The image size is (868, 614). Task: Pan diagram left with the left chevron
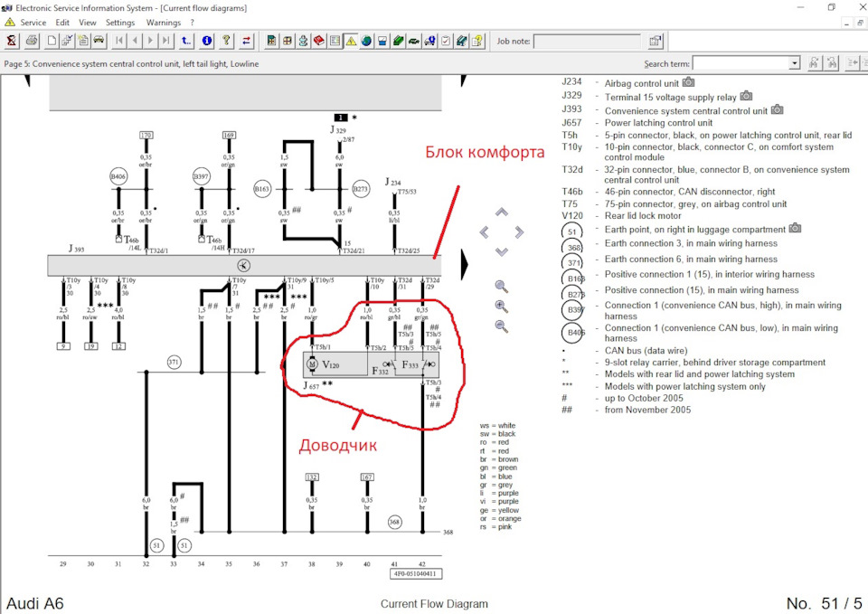[x=485, y=232]
